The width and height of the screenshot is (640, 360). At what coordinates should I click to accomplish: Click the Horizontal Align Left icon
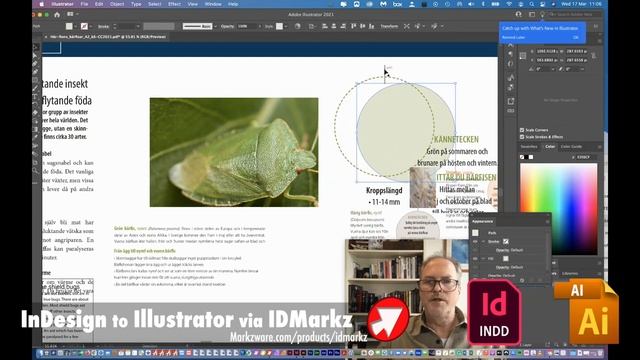[x=325, y=26]
